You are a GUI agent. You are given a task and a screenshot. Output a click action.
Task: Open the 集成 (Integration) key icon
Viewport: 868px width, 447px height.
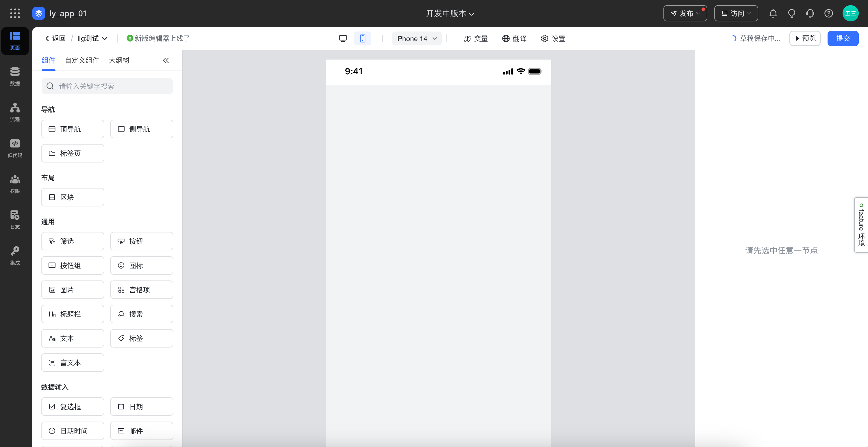click(x=15, y=255)
